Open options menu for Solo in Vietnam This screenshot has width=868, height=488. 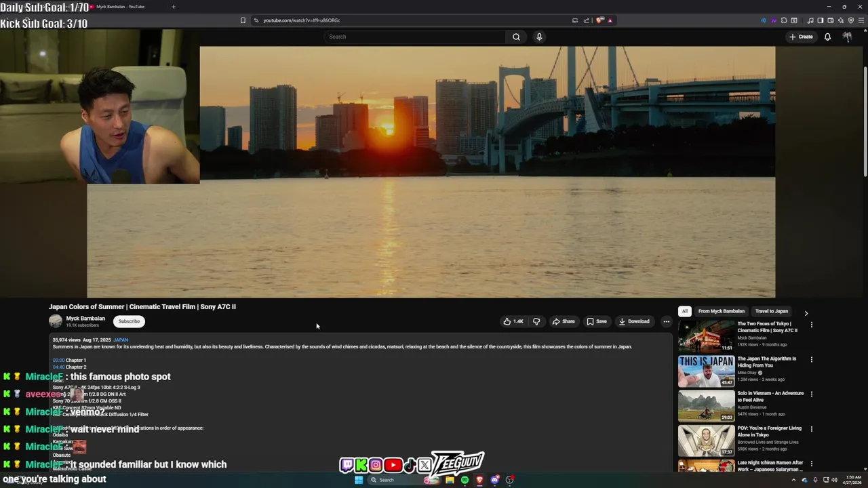tap(811, 394)
